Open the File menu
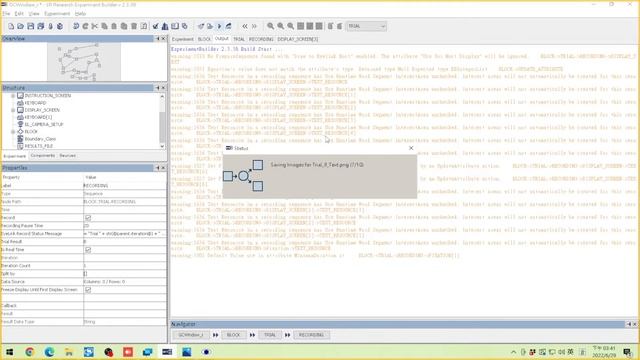The width and height of the screenshot is (640, 360). (6, 13)
